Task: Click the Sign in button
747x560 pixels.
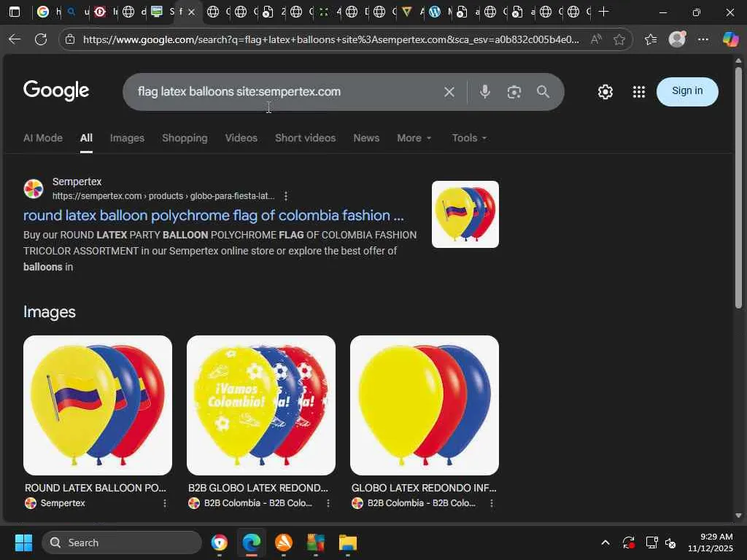Action: [x=687, y=91]
